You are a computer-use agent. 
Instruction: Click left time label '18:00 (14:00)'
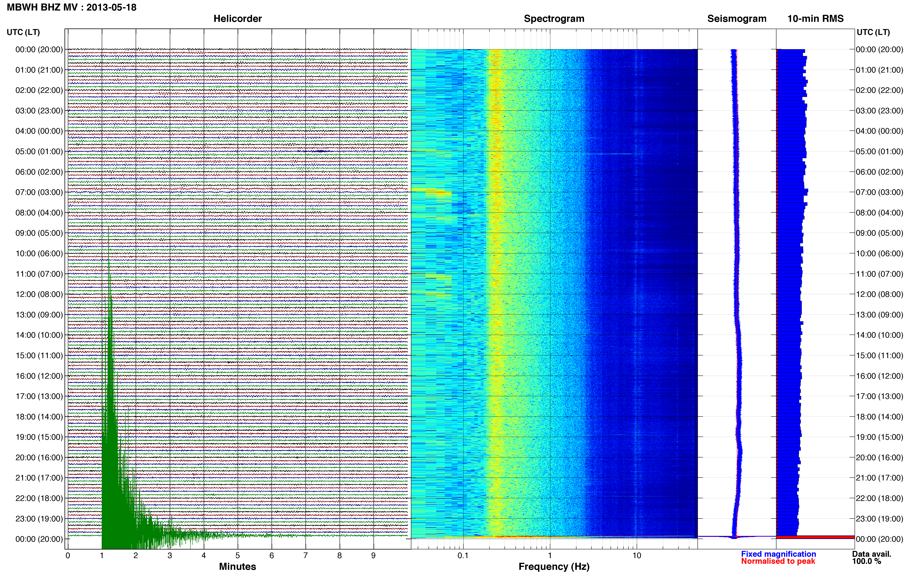[39, 417]
